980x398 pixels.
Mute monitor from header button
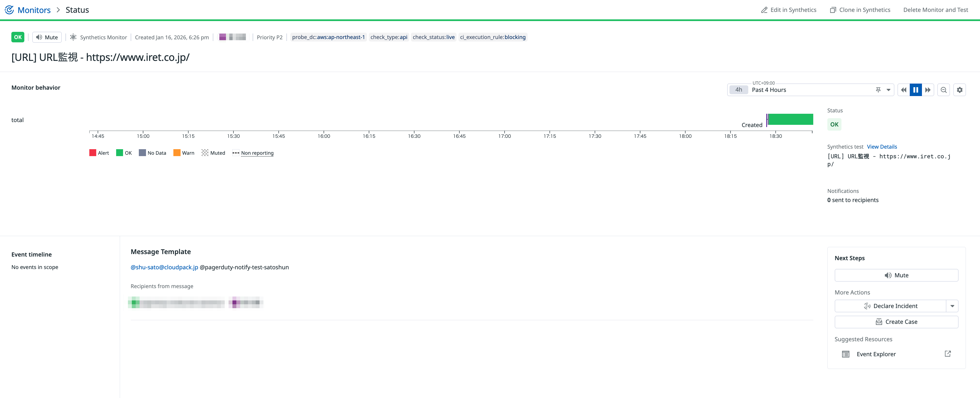click(x=47, y=37)
